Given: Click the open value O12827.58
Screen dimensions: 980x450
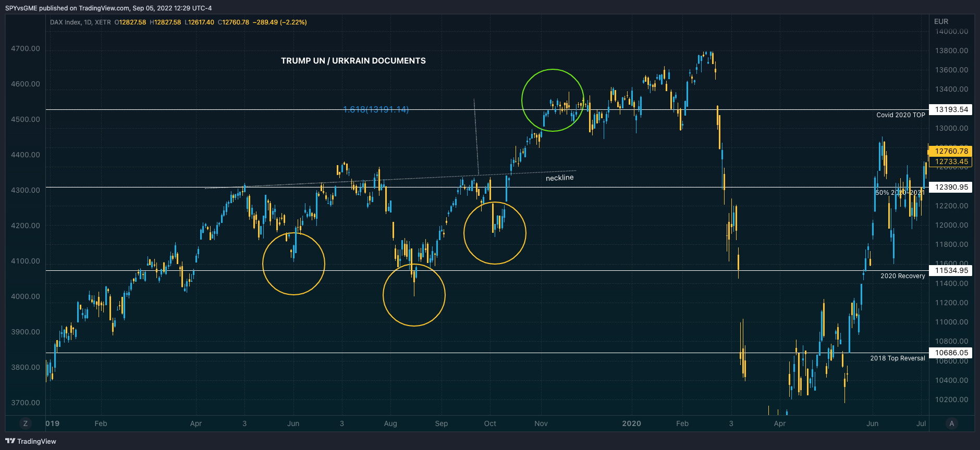Looking at the screenshot, I should click(130, 22).
